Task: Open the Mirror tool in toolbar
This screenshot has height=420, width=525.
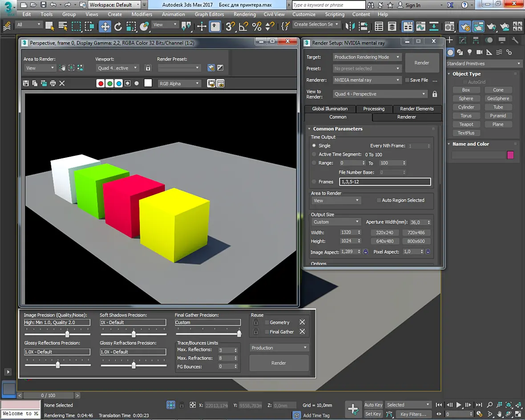Action: pyautogui.click(x=350, y=26)
